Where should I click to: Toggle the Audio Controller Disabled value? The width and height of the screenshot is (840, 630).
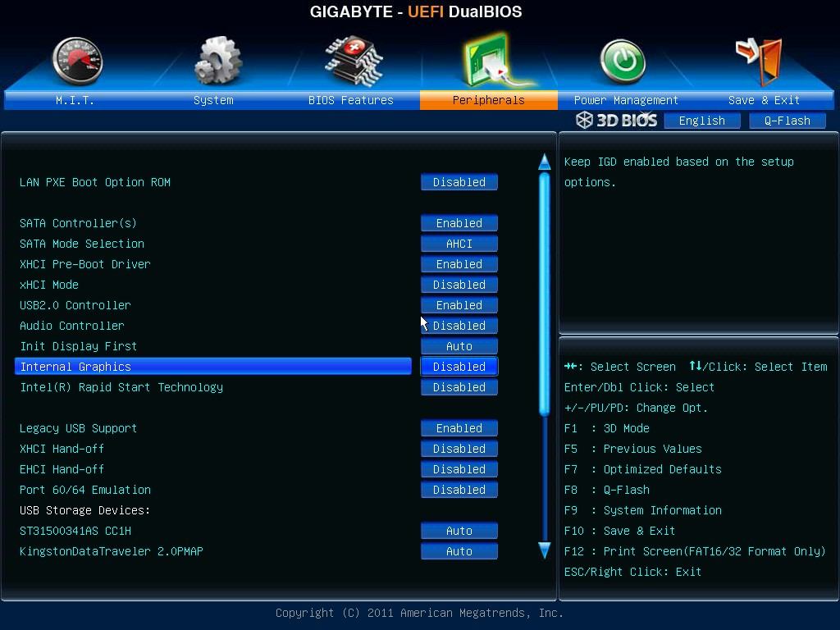click(x=459, y=326)
